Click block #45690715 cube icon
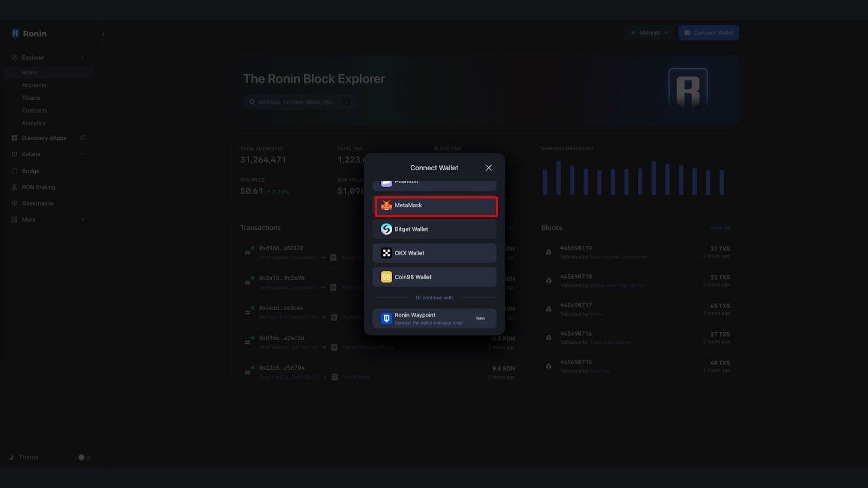868x488 pixels. pyautogui.click(x=548, y=366)
